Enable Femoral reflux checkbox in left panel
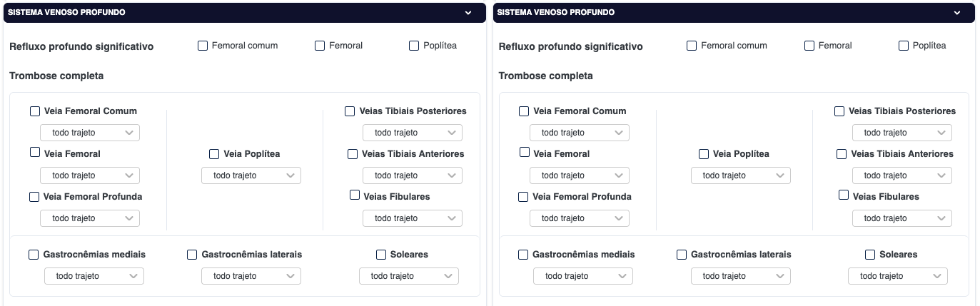The image size is (980, 306). click(320, 46)
